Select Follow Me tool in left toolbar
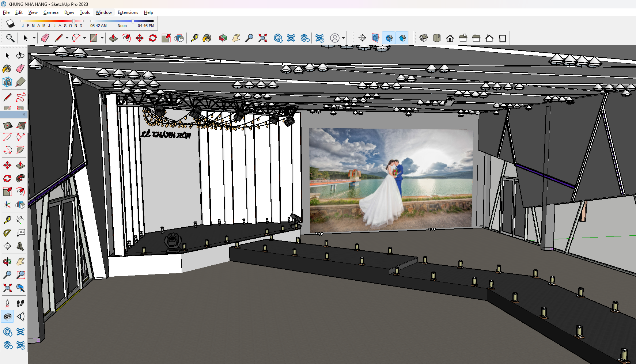 [20, 178]
